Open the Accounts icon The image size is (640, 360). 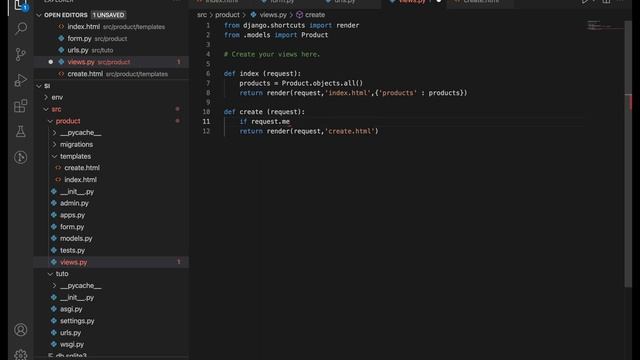21,330
